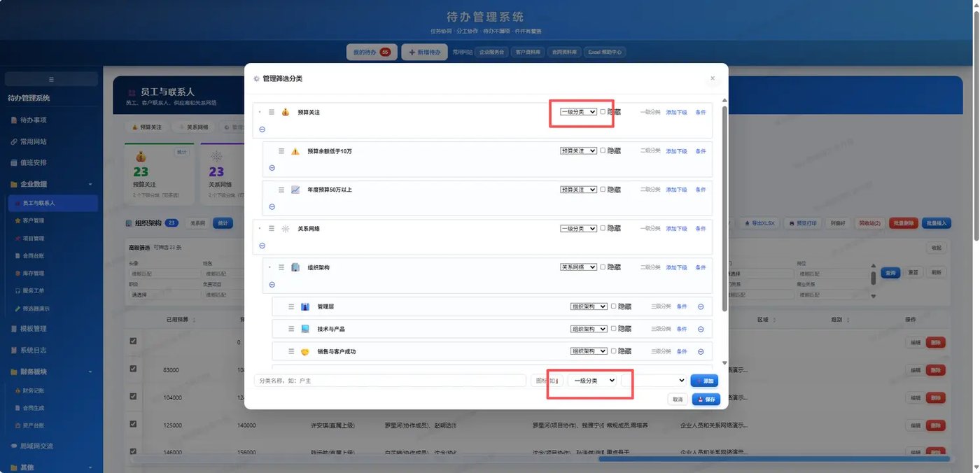
Task: Open 常用网站 in the left sidebar
Action: [50, 141]
